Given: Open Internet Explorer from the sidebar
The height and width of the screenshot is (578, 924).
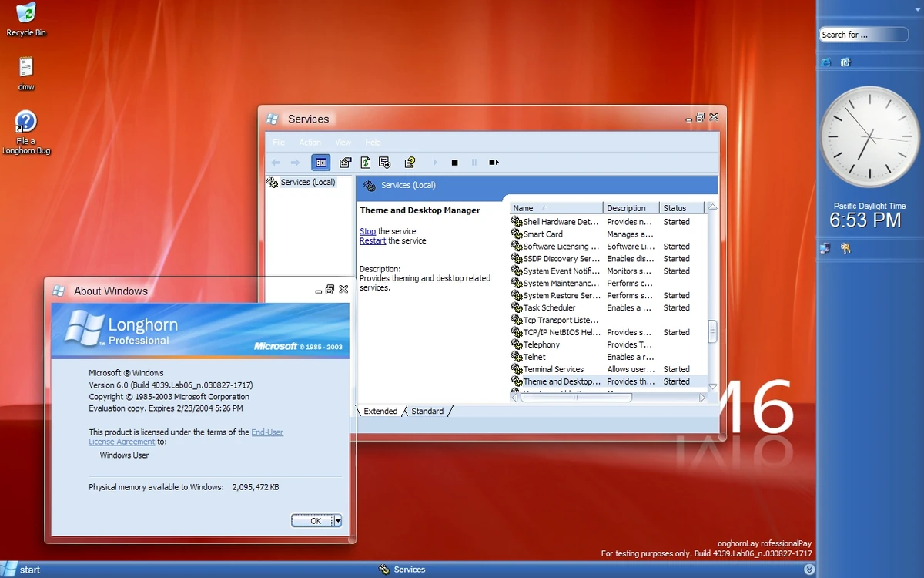Looking at the screenshot, I should click(825, 62).
